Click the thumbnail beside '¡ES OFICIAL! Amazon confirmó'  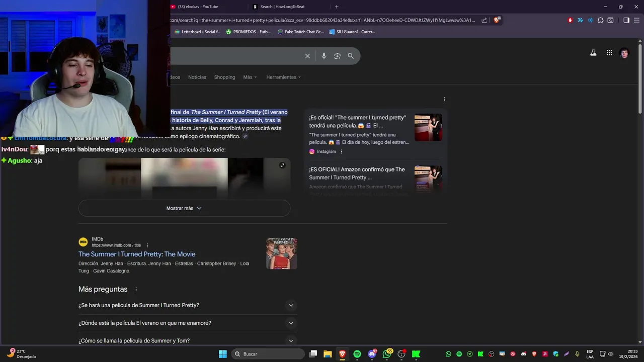(428, 179)
